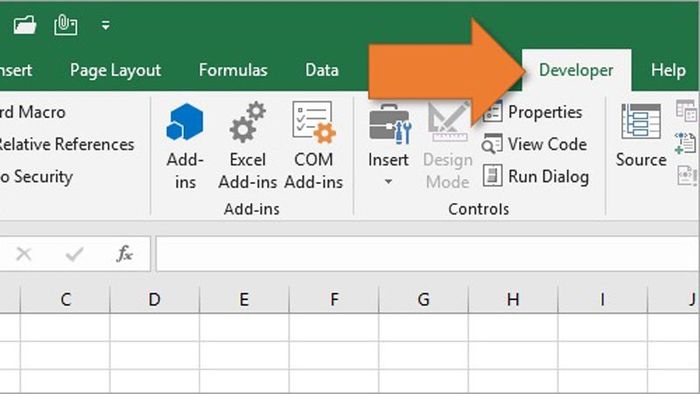Open Excel Add-ins gear icon
700x394 pixels.
pyautogui.click(x=248, y=122)
